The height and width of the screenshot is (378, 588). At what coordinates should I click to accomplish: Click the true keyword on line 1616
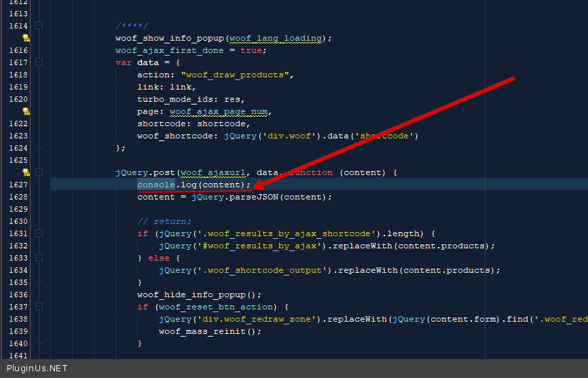point(251,51)
